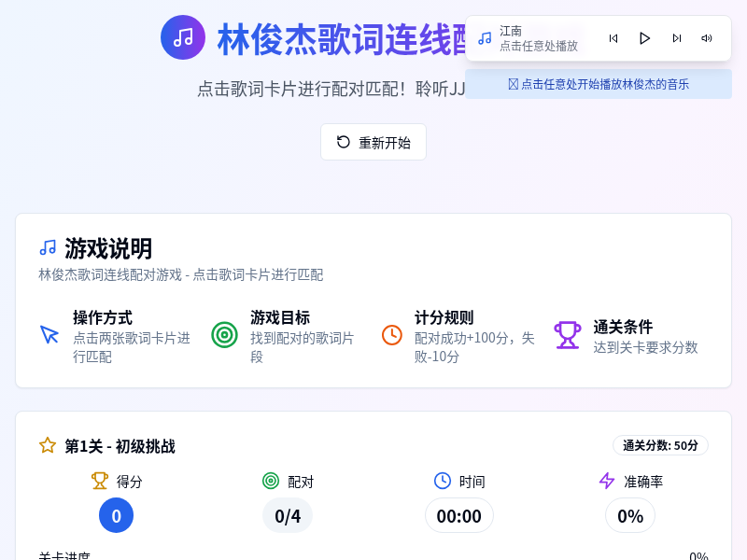
Task: Click the lightning icon beside 准确率
Action: click(x=607, y=481)
